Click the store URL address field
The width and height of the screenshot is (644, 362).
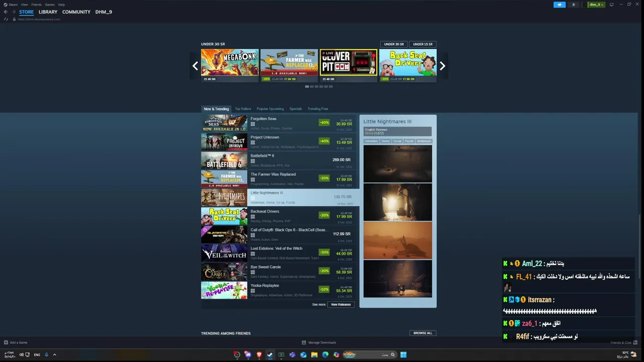click(39, 19)
